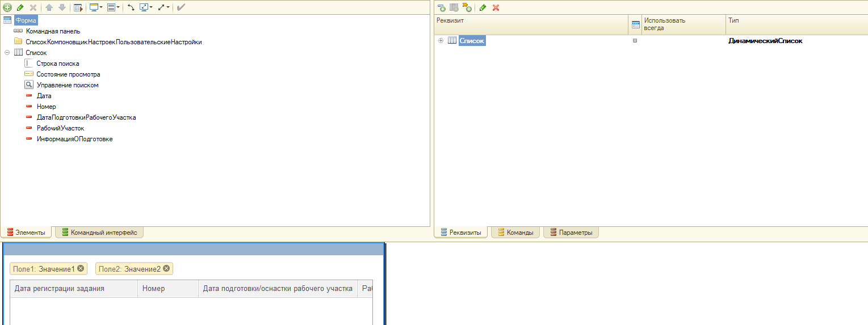Click the green Add element icon

[x=7, y=7]
